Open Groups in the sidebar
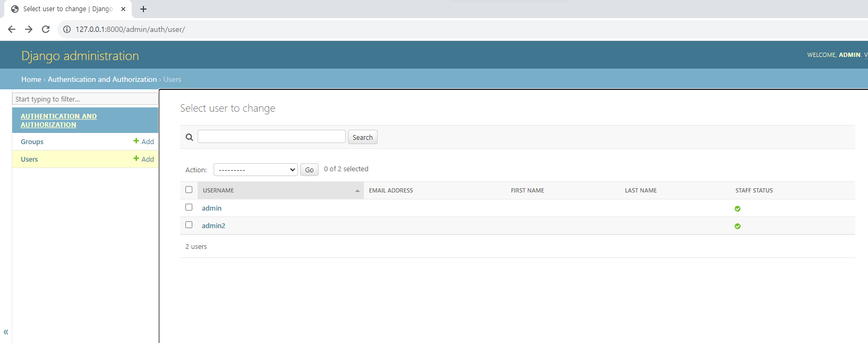The height and width of the screenshot is (343, 868). click(x=32, y=141)
